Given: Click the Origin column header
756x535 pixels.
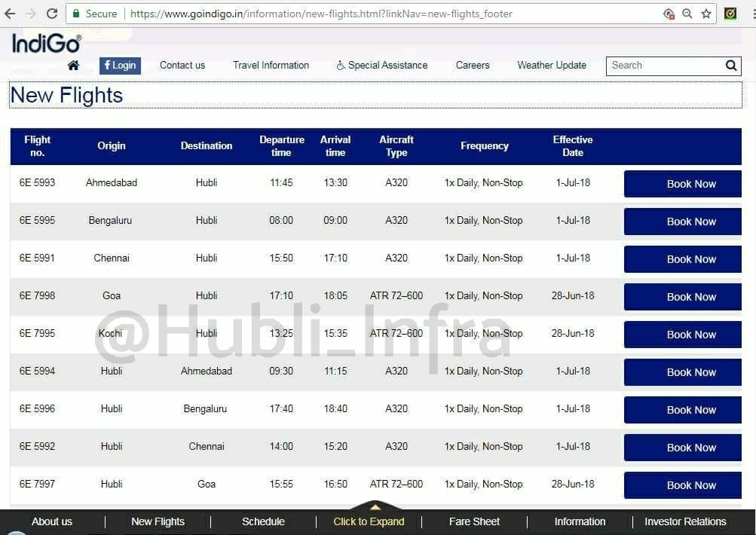Looking at the screenshot, I should tap(112, 145).
